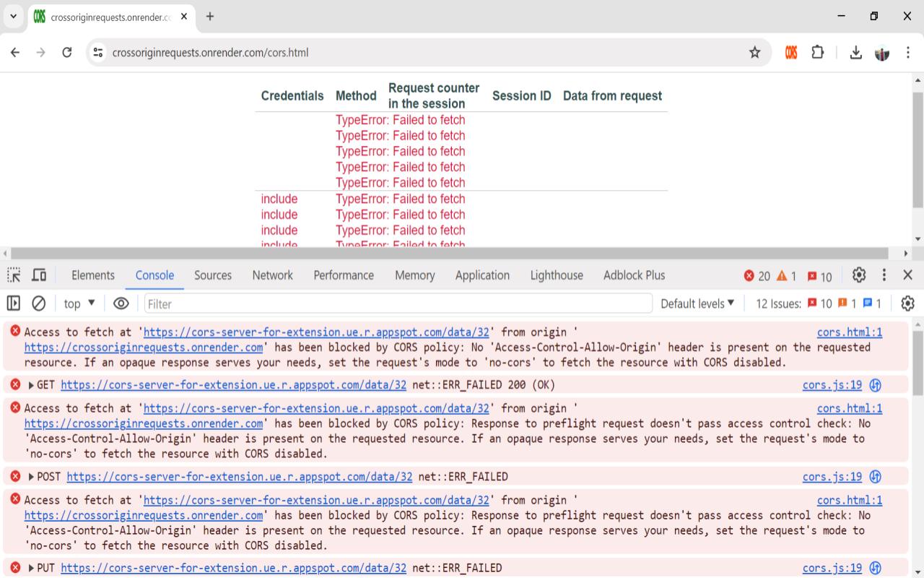Image resolution: width=924 pixels, height=578 pixels.
Task: Click the inspect element picker icon
Action: [14, 275]
